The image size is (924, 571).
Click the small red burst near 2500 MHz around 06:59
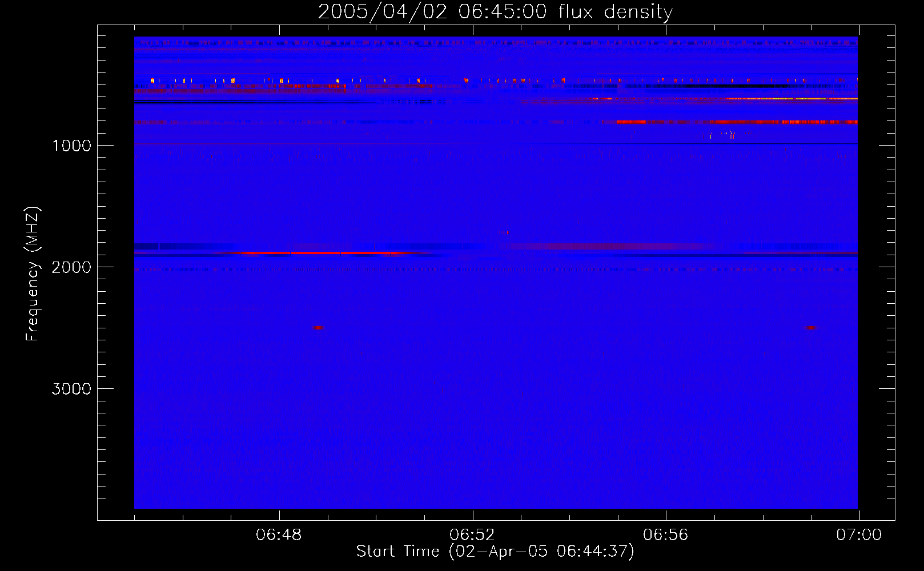pyautogui.click(x=810, y=328)
